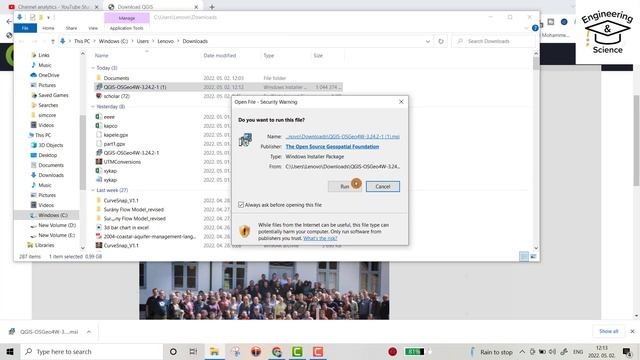Switch to details view icon in Explorer status bar
Screen dimensions: 640x360
pos(524,256)
